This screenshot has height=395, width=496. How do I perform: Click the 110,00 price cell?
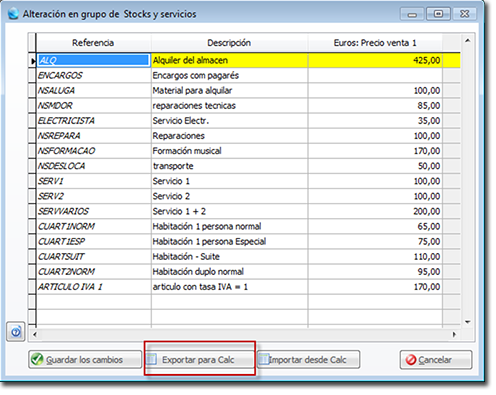click(x=375, y=257)
